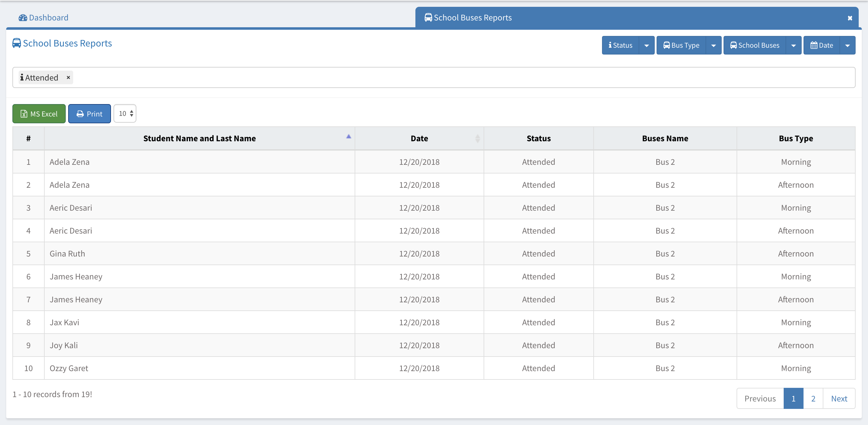Viewport: 868px width, 425px height.
Task: Click the Previous pagination button
Action: [x=759, y=398]
